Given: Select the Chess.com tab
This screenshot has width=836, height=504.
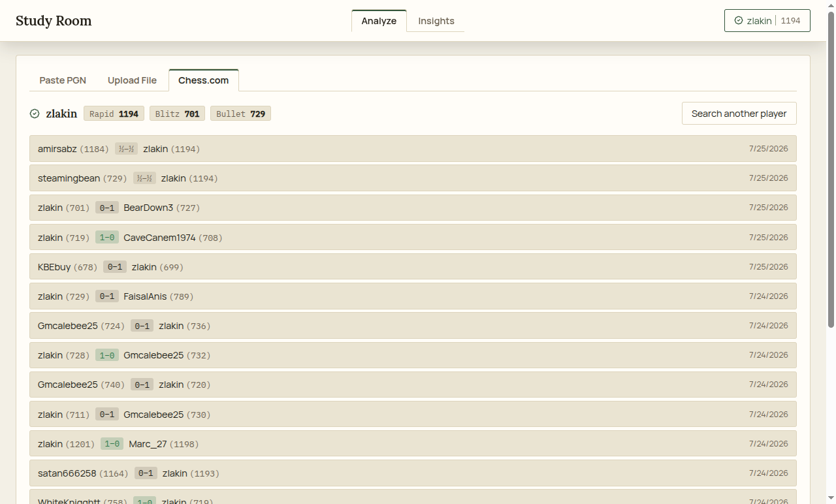Looking at the screenshot, I should point(204,80).
